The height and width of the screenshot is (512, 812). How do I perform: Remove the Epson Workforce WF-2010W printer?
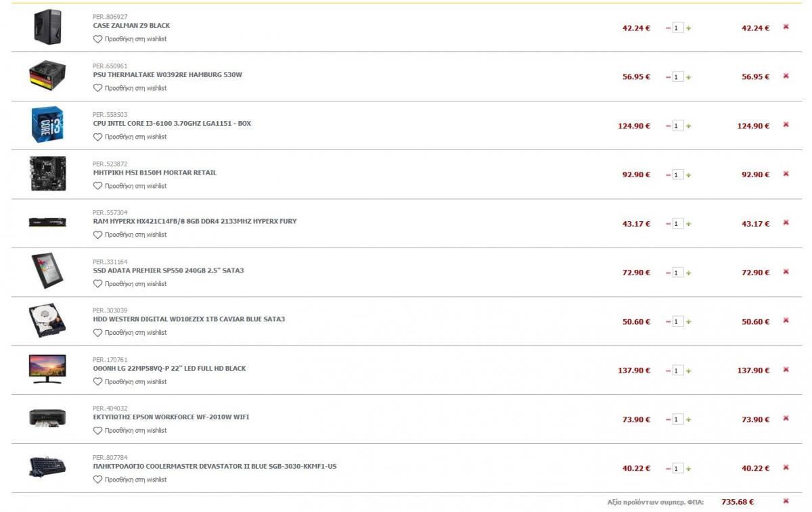(786, 419)
